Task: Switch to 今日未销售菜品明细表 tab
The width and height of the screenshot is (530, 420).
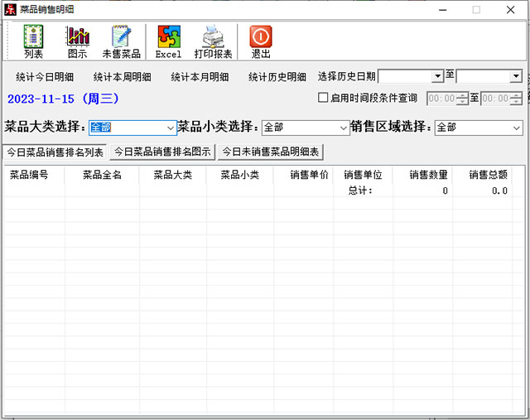Action: click(x=270, y=152)
